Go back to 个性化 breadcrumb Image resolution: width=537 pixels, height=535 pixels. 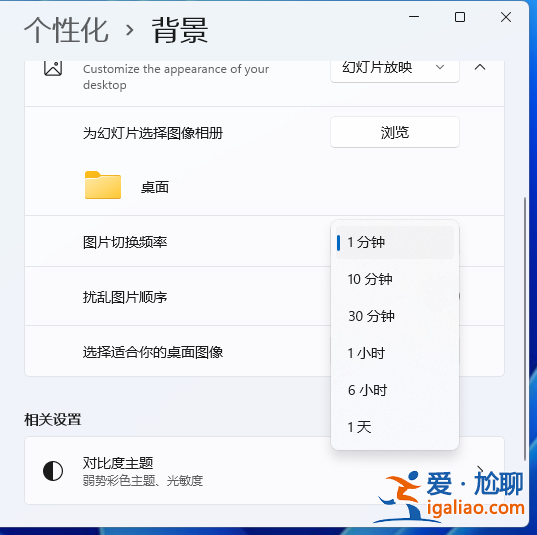point(66,30)
